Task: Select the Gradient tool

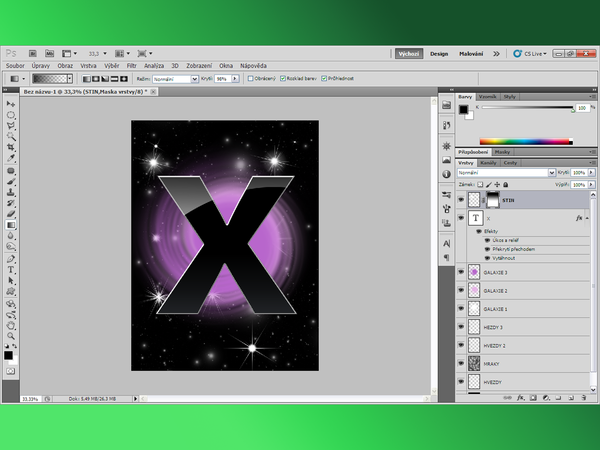Action: tap(11, 225)
